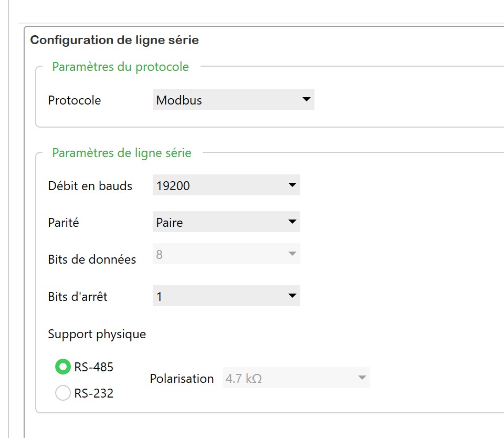This screenshot has width=504, height=438.
Task: Click the Débit en bauds dropdown arrow
Action: 292,185
